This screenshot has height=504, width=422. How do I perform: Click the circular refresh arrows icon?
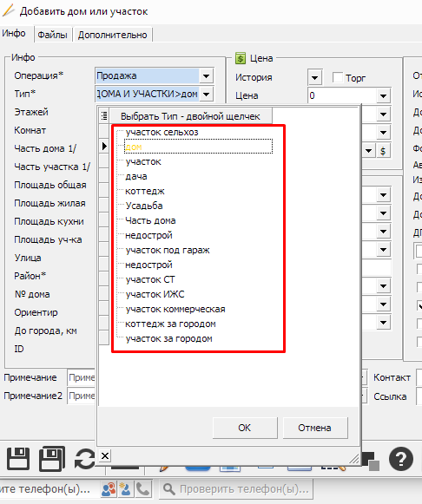pyautogui.click(x=85, y=459)
